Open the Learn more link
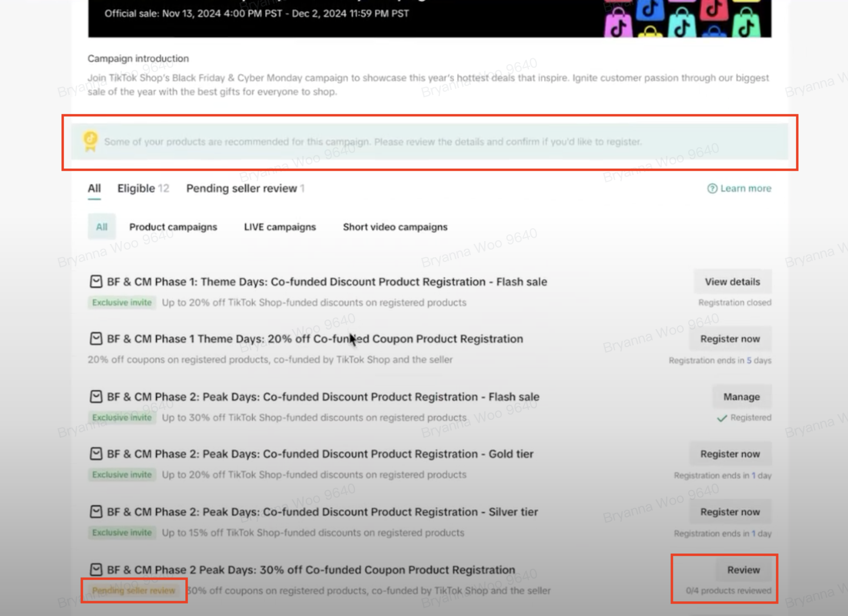This screenshot has width=848, height=616. point(745,188)
